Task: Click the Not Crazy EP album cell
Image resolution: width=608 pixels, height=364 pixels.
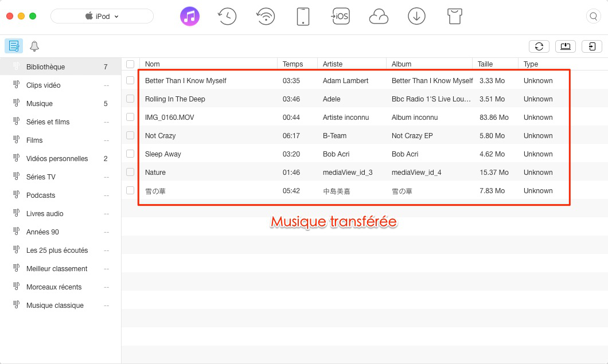Action: (412, 136)
